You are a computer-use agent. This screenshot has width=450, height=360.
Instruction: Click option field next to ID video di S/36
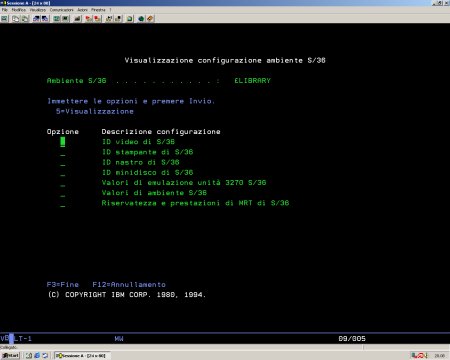click(x=63, y=142)
